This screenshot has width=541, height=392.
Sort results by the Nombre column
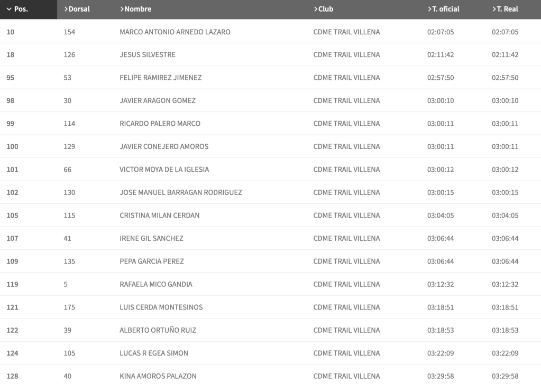pos(135,9)
